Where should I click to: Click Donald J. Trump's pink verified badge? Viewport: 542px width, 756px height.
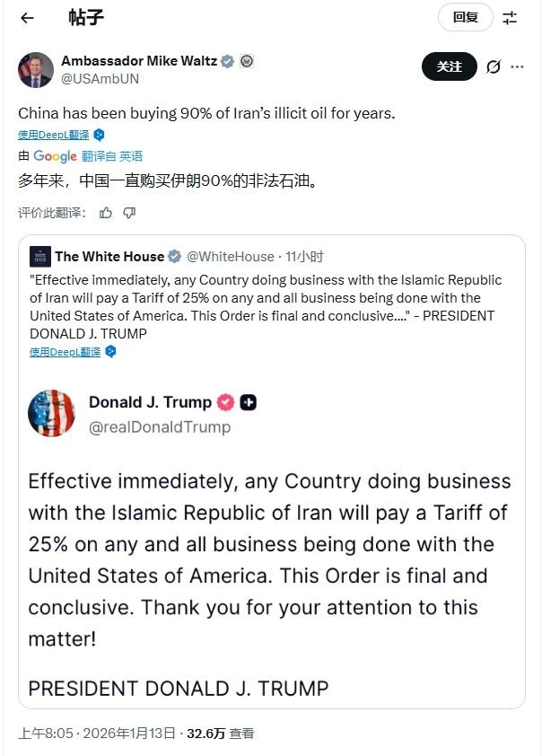225,402
